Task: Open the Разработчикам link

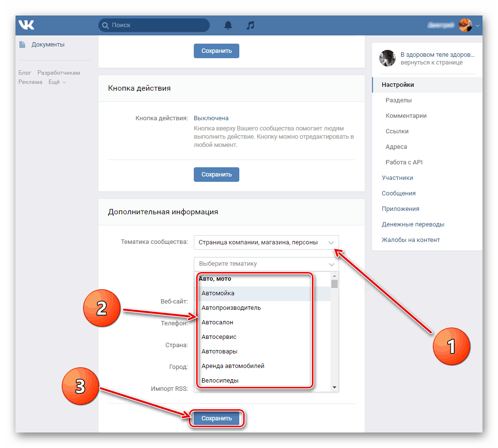Action: [59, 73]
